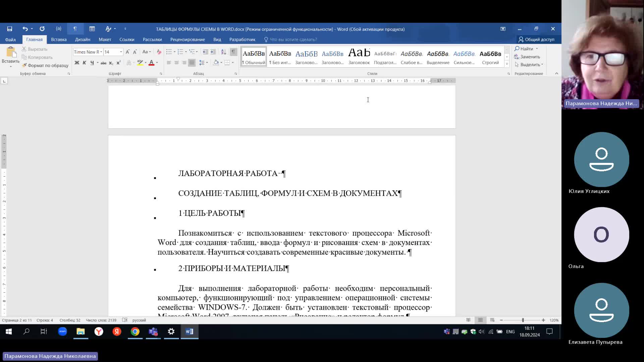Open the Найти dropdown arrow

pyautogui.click(x=537, y=49)
